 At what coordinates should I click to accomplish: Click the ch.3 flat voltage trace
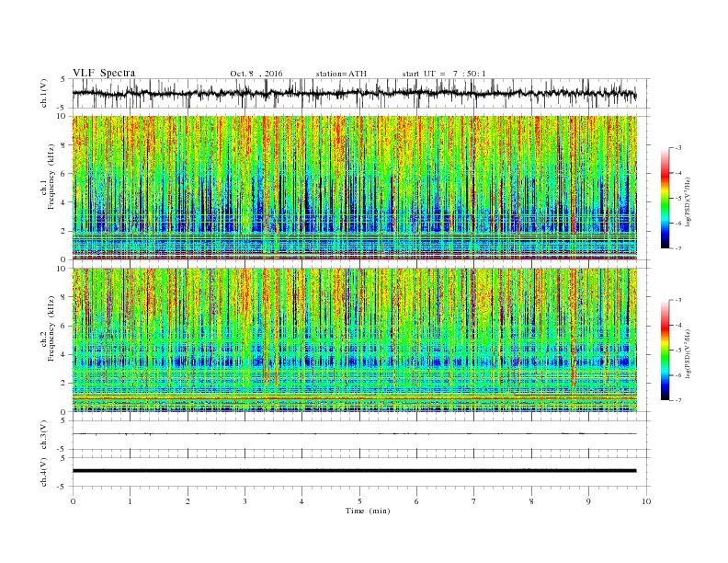[354, 434]
